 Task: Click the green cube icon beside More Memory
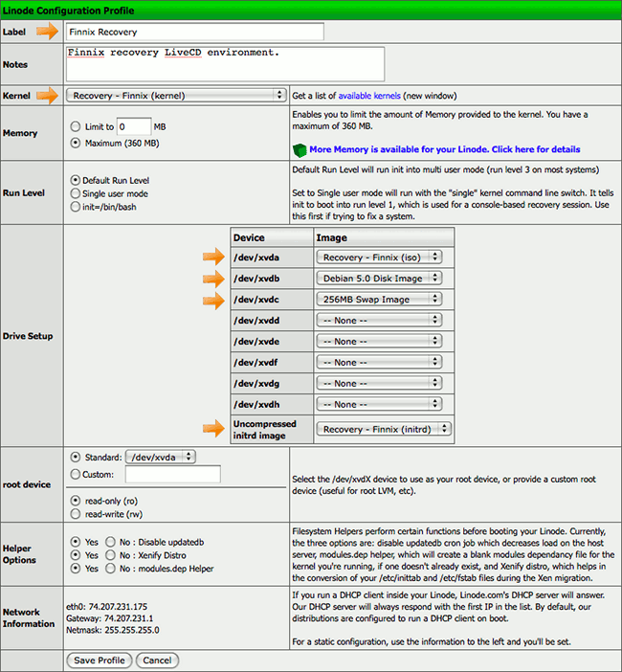[300, 150]
